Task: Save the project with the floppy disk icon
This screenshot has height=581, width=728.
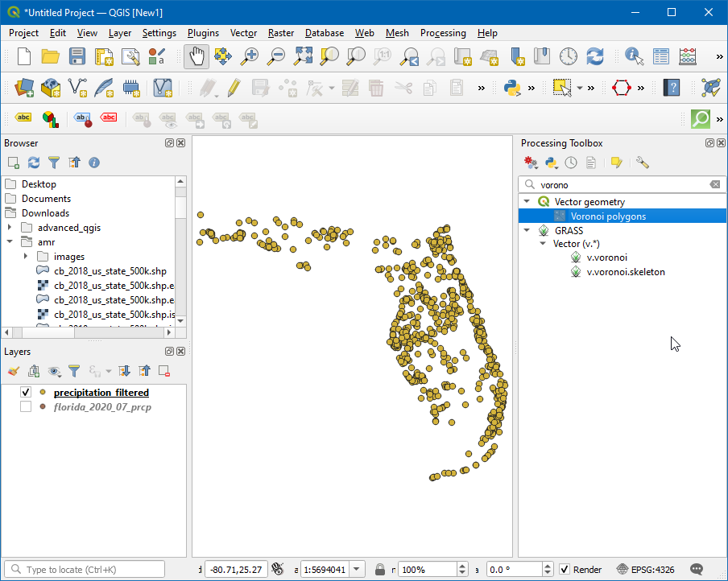Action: coord(77,56)
